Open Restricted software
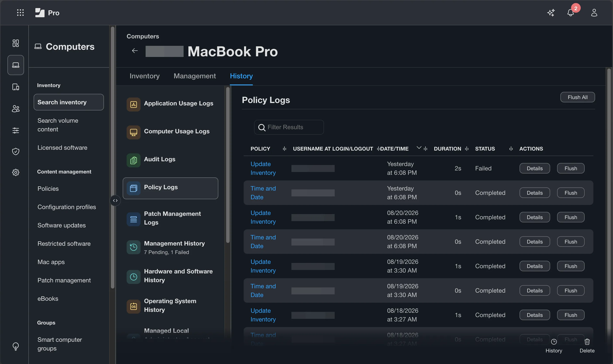The width and height of the screenshot is (613, 364). coord(64,244)
